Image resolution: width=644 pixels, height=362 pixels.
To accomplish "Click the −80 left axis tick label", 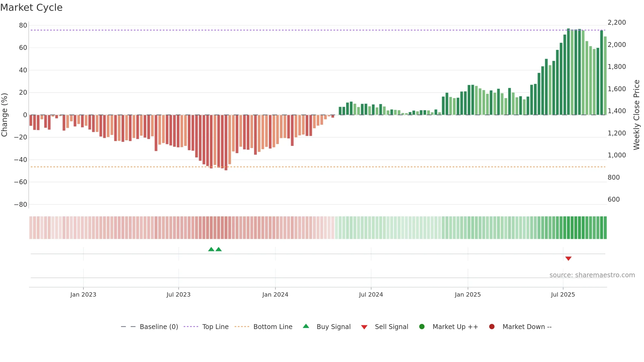I will click(x=21, y=204).
